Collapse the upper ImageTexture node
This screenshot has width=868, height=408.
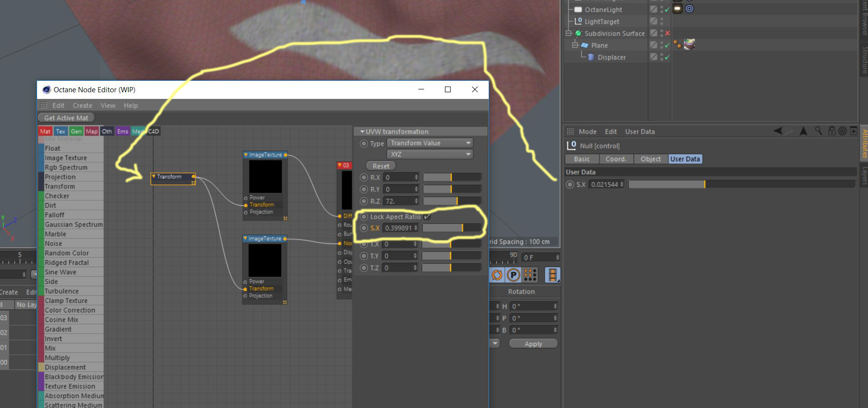(x=246, y=155)
